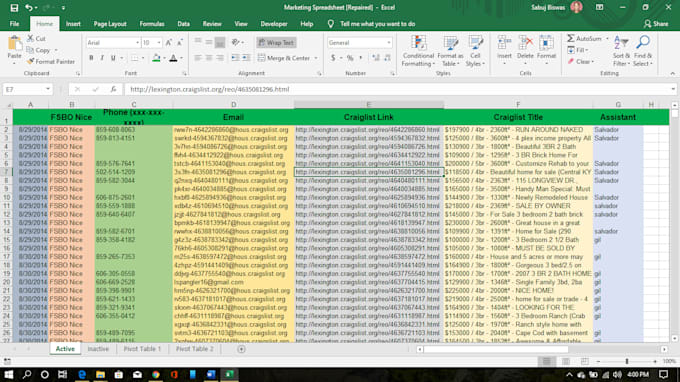This screenshot has height=382, width=680.
Task: Switch to Page Layout view in status bar
Action: click(x=566, y=361)
